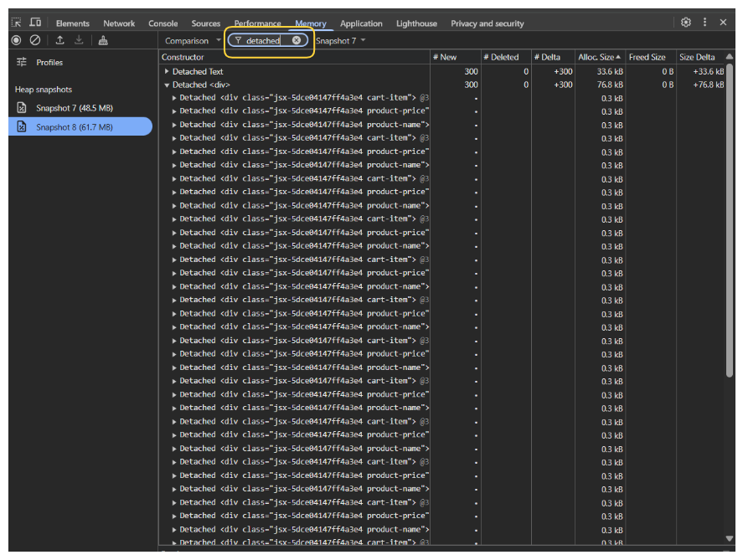This screenshot has height=560, width=743.
Task: Clear the detached filter text
Action: tap(297, 40)
